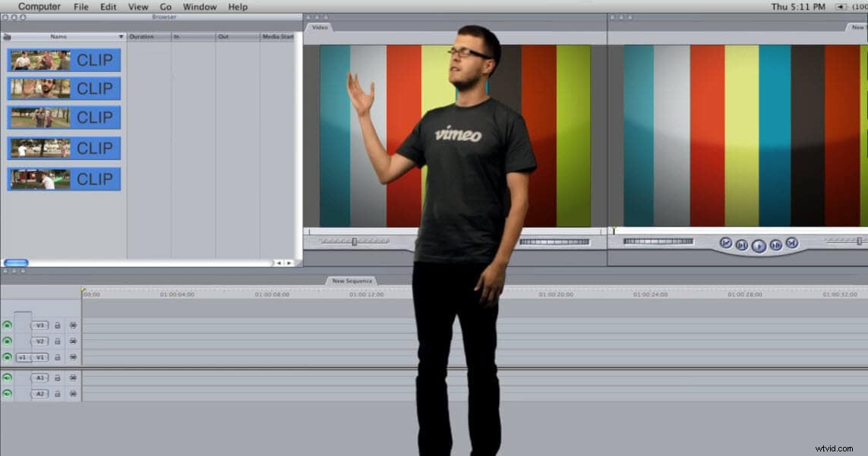This screenshot has height=456, width=868.
Task: Toggle visibility of video track V2
Action: click(x=6, y=341)
